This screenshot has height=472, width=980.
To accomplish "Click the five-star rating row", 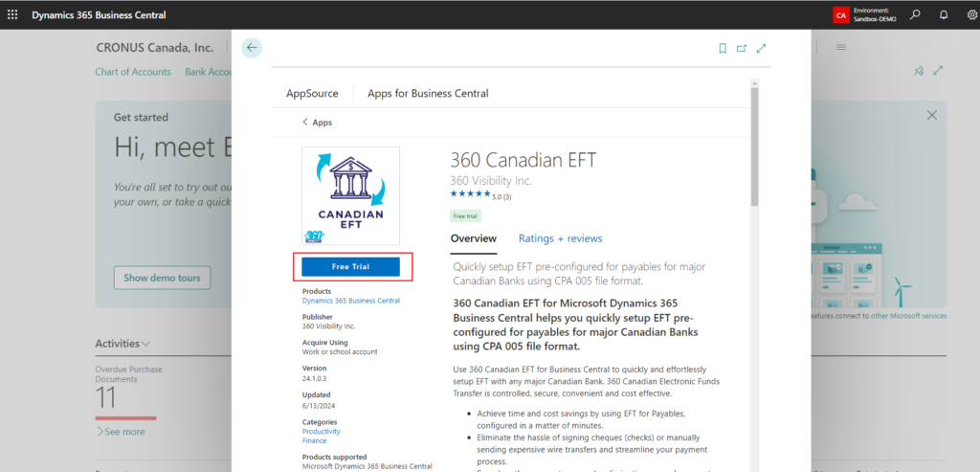I will click(470, 193).
